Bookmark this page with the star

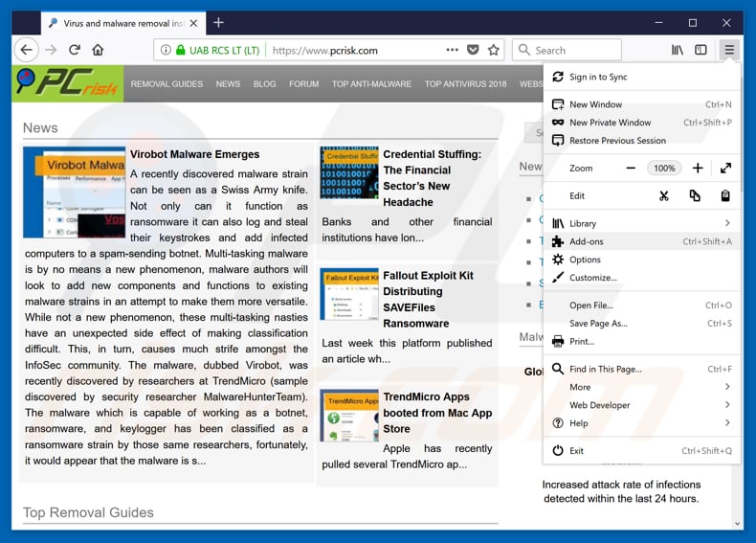click(x=493, y=50)
